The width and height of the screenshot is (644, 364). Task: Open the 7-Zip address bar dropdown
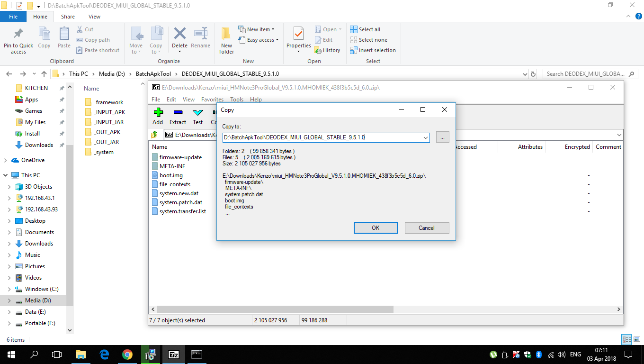[x=619, y=135]
